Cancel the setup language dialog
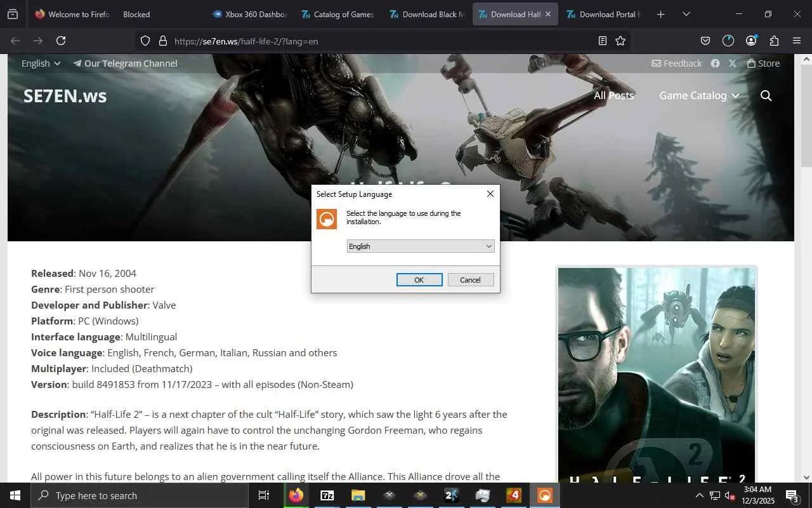The width and height of the screenshot is (812, 508). 470,280
